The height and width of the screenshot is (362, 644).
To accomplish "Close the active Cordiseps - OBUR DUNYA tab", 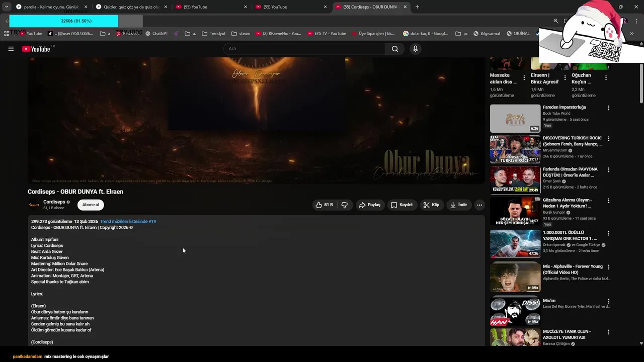I will pyautogui.click(x=405, y=7).
